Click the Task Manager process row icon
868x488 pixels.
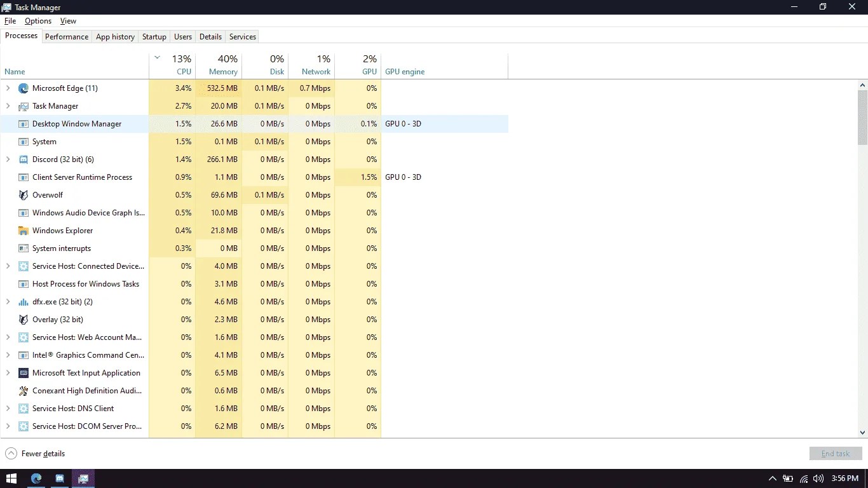[x=24, y=106]
